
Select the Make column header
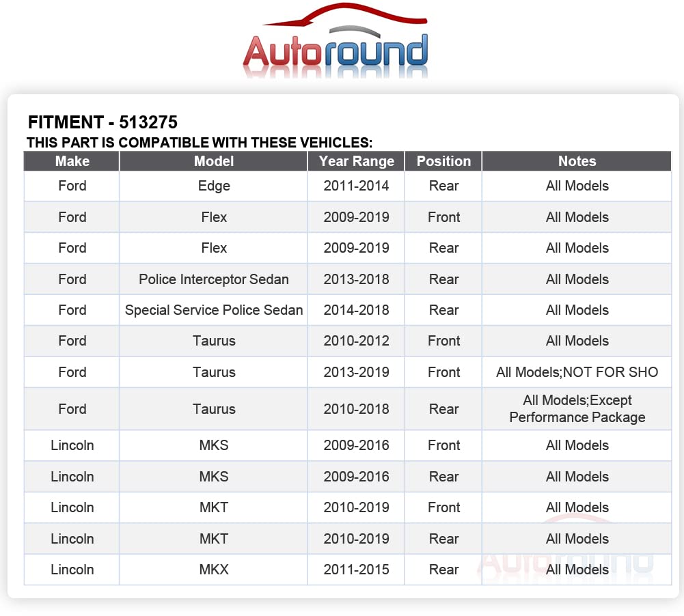(x=72, y=161)
